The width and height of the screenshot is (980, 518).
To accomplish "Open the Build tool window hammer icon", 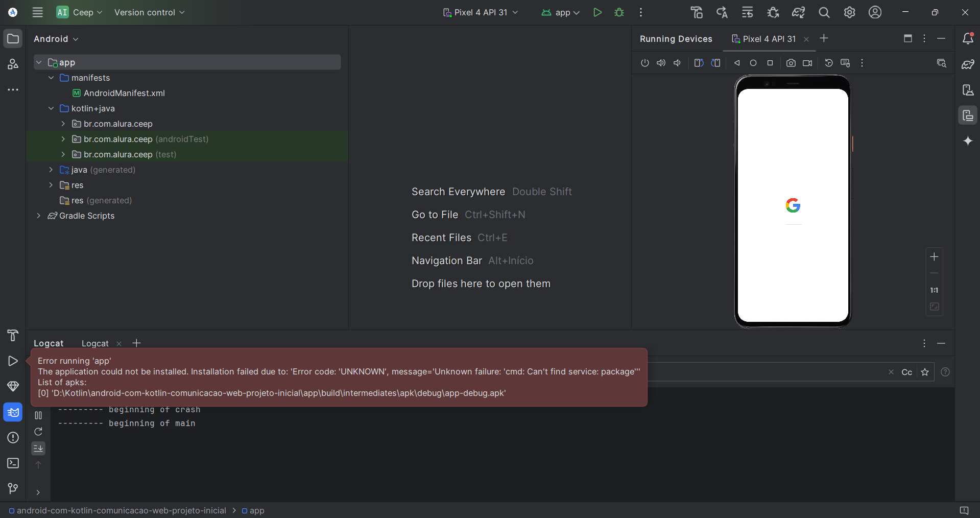I will (13, 335).
